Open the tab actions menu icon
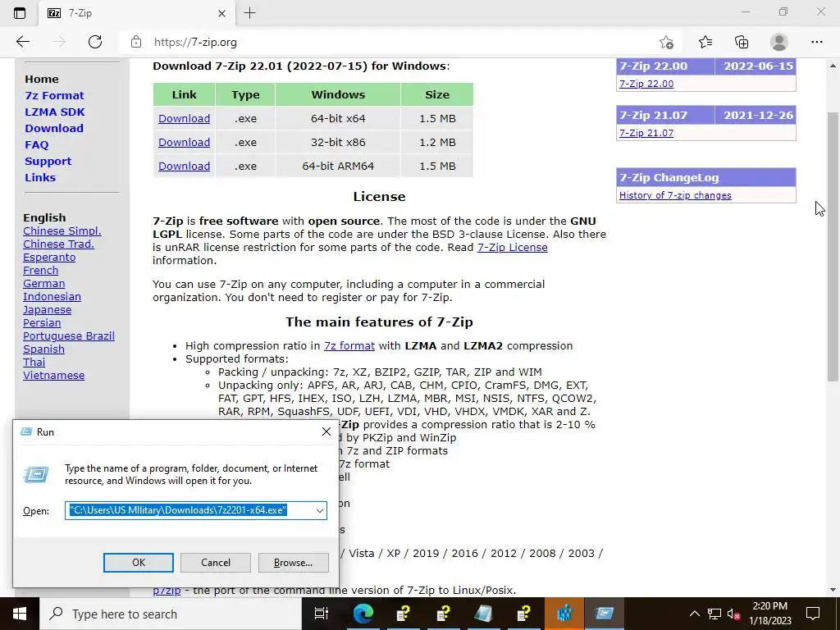Image resolution: width=840 pixels, height=630 pixels. [20, 13]
